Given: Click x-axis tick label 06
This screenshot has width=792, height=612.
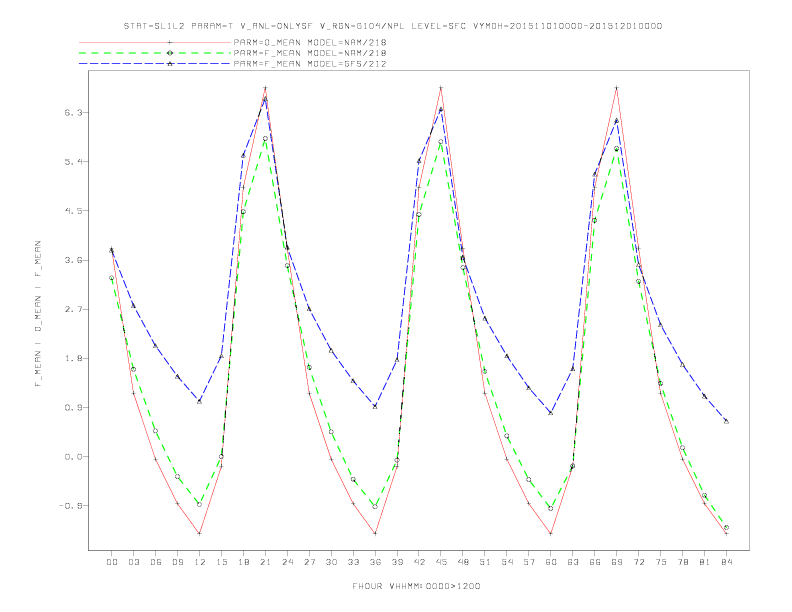Looking at the screenshot, I should pyautogui.click(x=156, y=562).
